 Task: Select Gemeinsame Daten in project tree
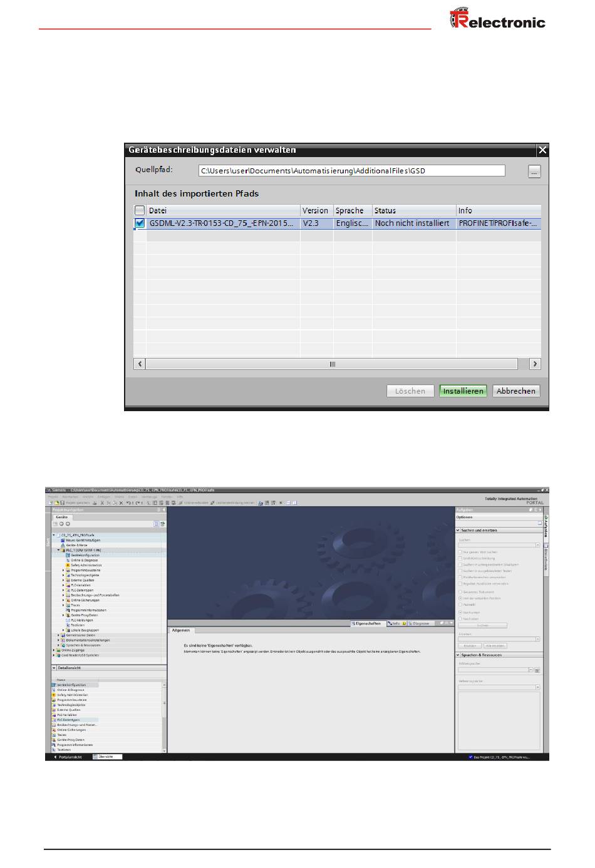click(x=80, y=635)
